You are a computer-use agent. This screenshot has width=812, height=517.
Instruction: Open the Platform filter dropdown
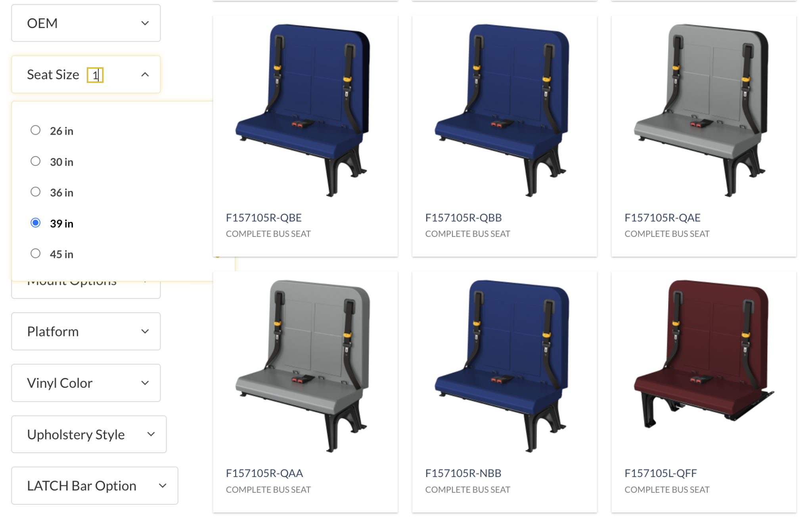tap(86, 331)
